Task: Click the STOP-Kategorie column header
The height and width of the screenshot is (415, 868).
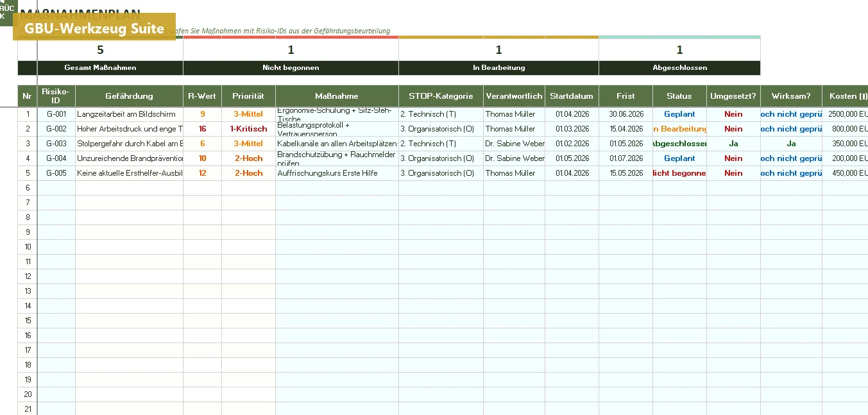Action: click(x=441, y=96)
